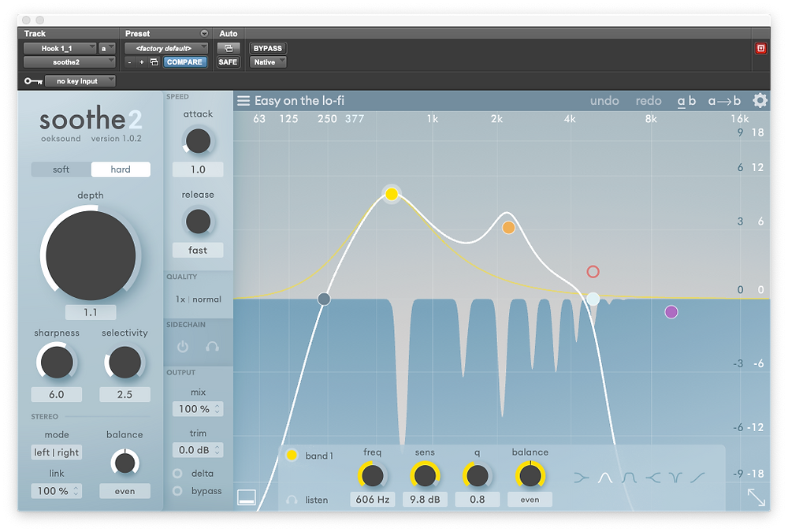Select the low cut filter shape
Image resolution: width=788 pixels, height=532 pixels.
(582, 477)
